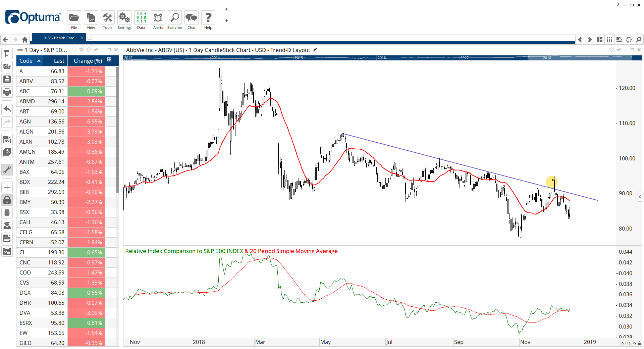
Task: Click the Relative Index Comparison indicator label
Action: coord(184,251)
